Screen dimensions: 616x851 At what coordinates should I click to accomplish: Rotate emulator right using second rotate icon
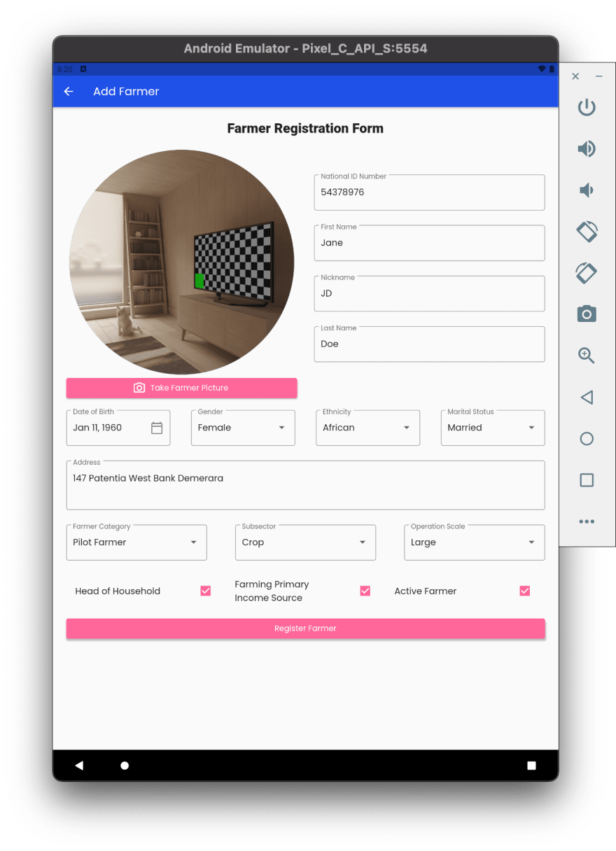587,272
